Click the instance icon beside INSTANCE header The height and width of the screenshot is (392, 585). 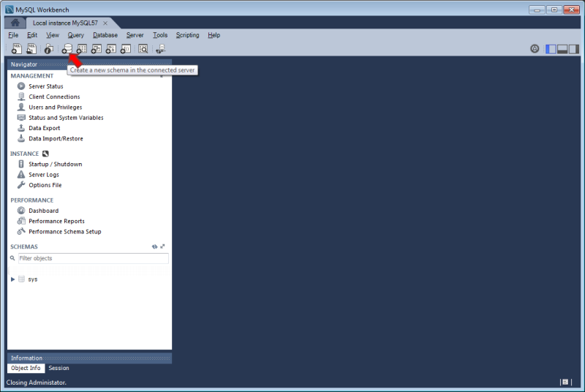click(x=45, y=154)
